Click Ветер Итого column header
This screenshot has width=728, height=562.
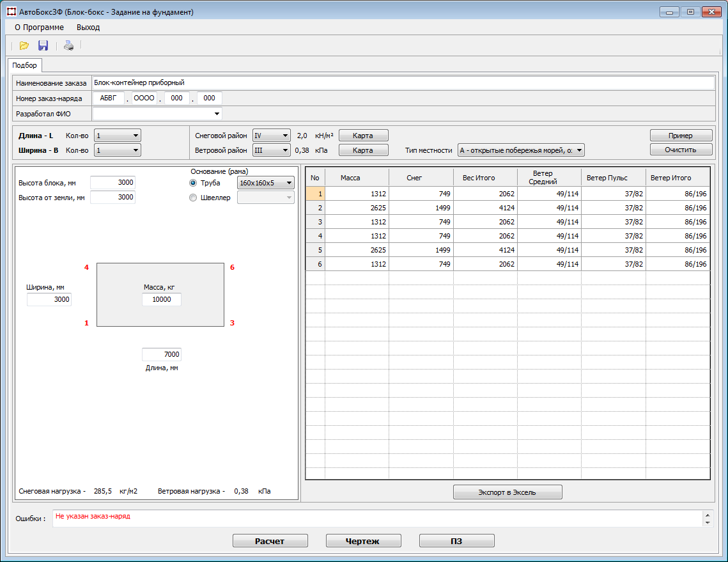click(678, 178)
